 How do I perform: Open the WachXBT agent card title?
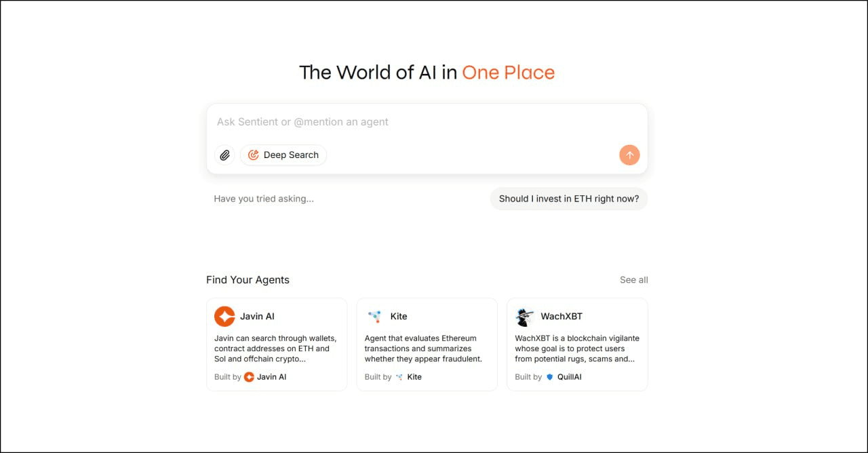(x=561, y=317)
